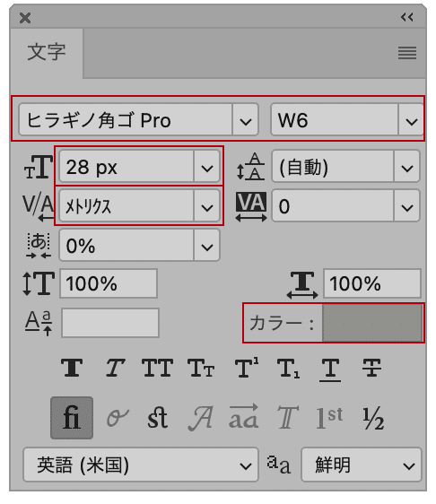This screenshot has height=504, width=436.
Task: Toggle superscript
Action: point(247,367)
